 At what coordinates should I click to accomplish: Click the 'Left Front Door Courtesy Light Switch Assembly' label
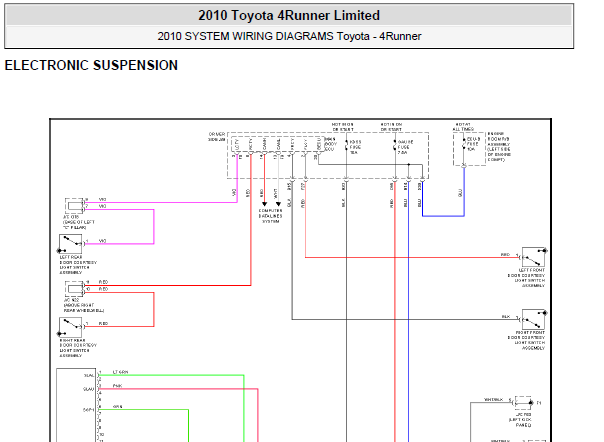coord(527,278)
